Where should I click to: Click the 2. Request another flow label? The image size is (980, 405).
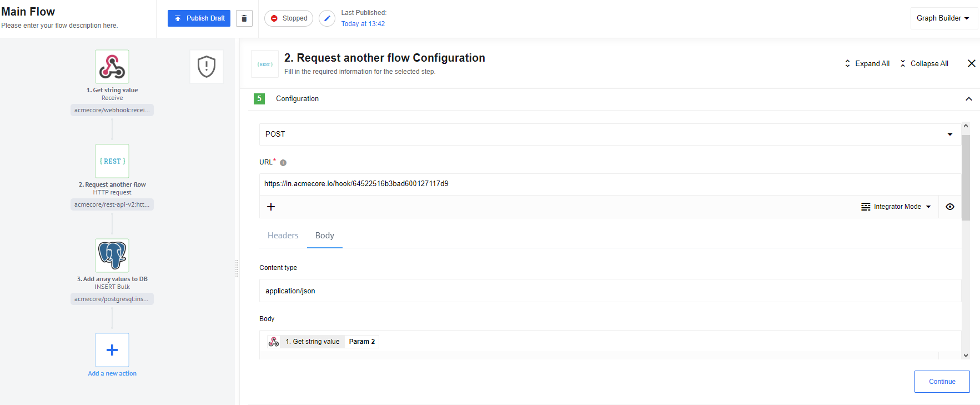coord(112,184)
